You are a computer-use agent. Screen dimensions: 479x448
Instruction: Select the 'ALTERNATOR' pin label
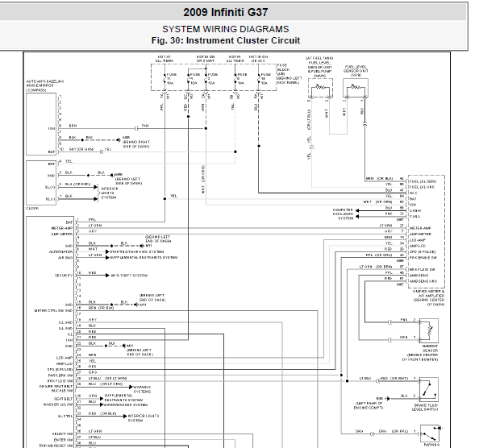[x=60, y=251]
